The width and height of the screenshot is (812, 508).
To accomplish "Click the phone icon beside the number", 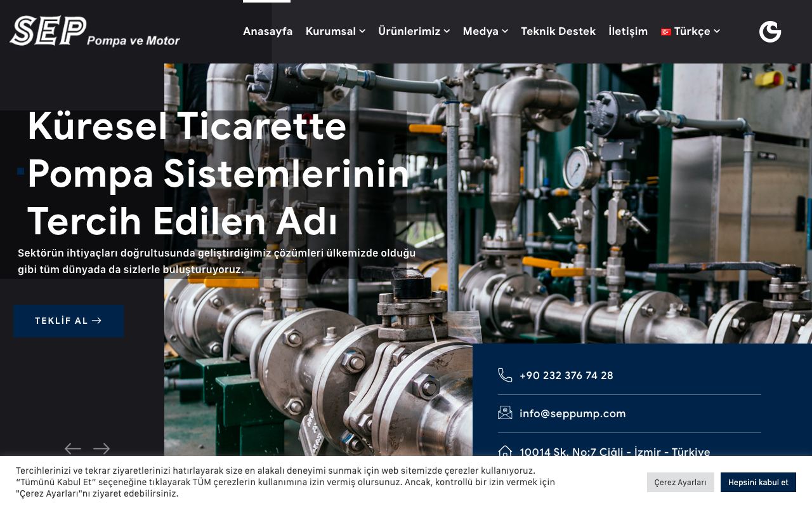I will point(505,375).
